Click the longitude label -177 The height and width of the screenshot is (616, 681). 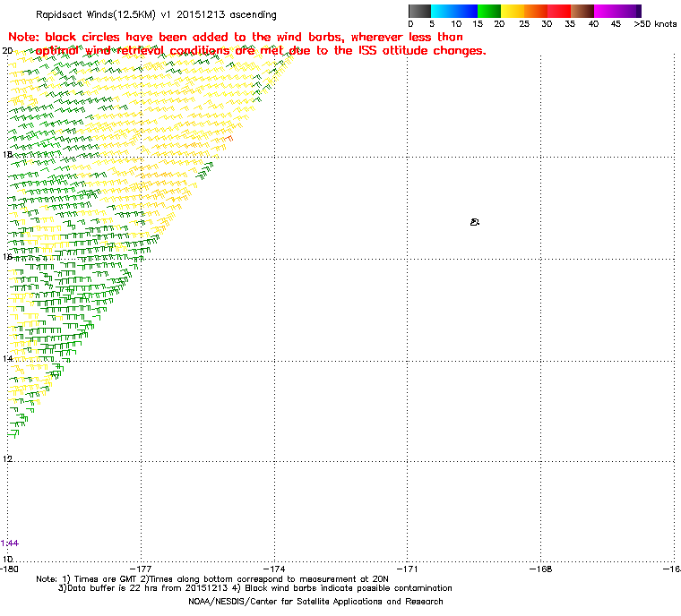click(142, 569)
